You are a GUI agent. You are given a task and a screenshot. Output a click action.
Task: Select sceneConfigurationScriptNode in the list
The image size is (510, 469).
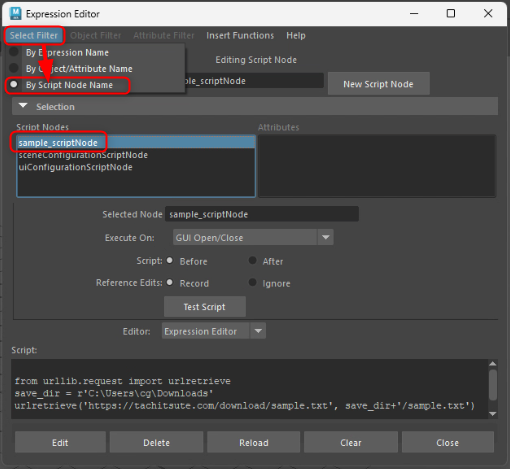(x=136, y=155)
